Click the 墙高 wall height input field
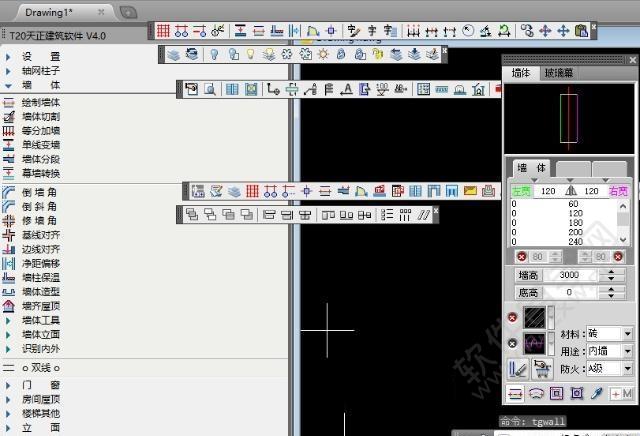640x436 pixels. pyautogui.click(x=569, y=275)
